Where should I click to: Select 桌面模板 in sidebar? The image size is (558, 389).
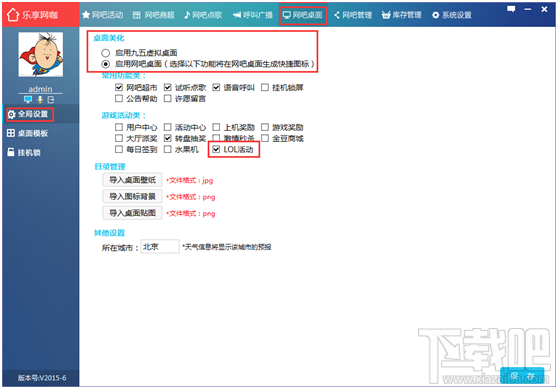click(27, 133)
